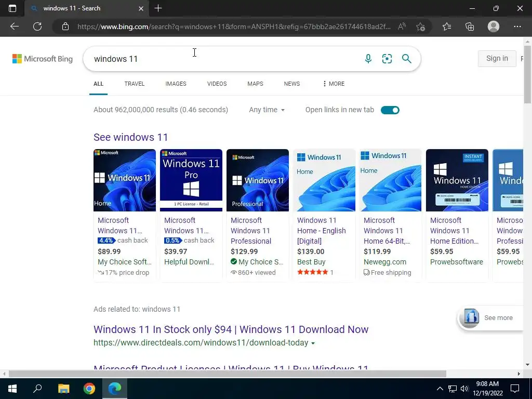The width and height of the screenshot is (532, 399).
Task: Click the 17% price drop note
Action: (x=124, y=272)
